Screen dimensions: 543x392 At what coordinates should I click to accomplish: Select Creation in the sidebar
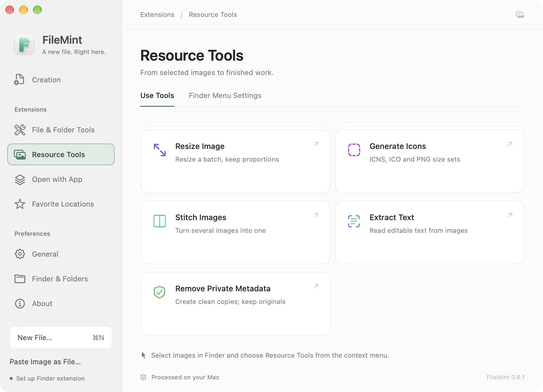tap(61, 80)
